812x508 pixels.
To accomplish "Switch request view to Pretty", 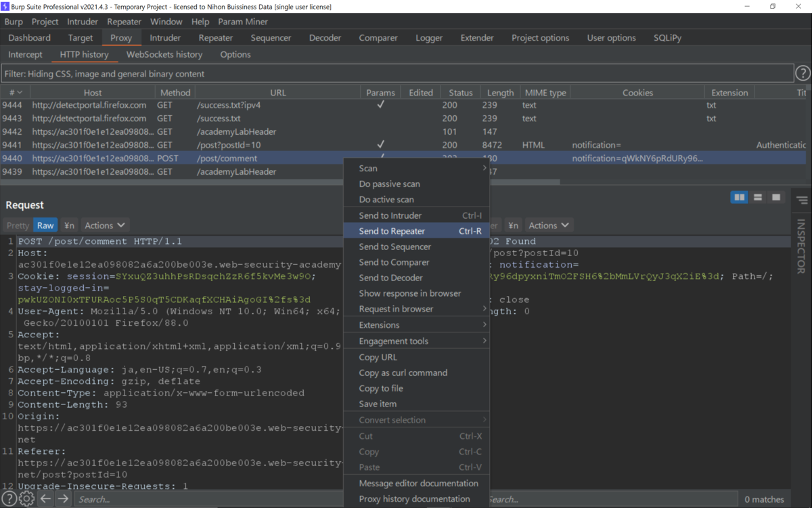I will [18, 226].
